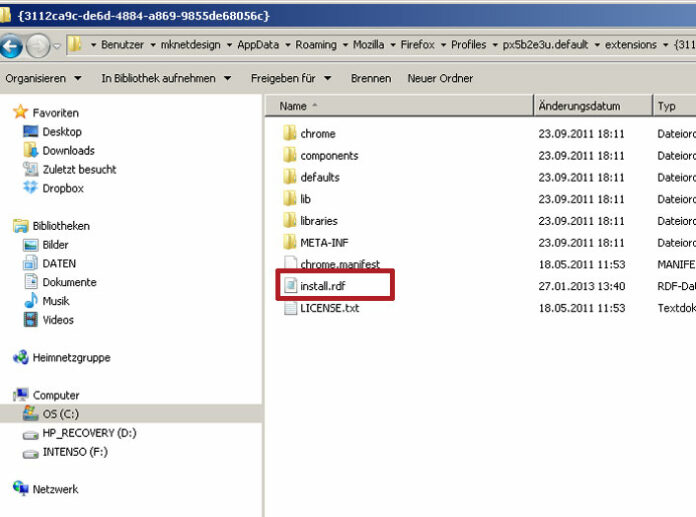Select the Netzwerk icon
The image size is (696, 517).
pyautogui.click(x=20, y=488)
